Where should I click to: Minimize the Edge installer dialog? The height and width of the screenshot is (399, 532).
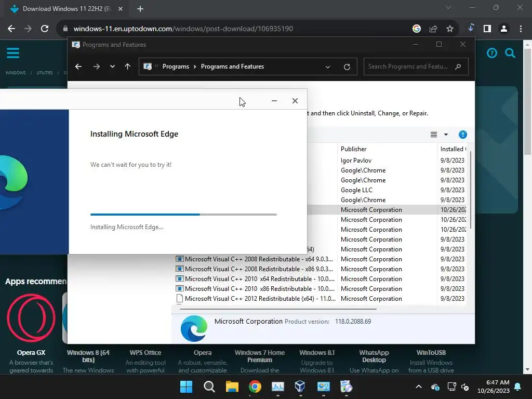[x=274, y=101]
